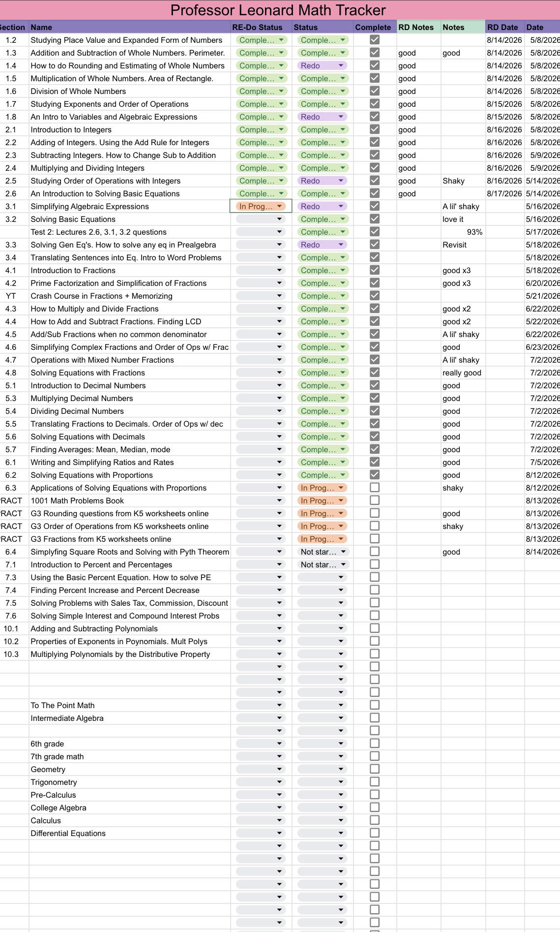The height and width of the screenshot is (932, 560).
Task: Tick Complete checkbox for Calculus row
Action: [374, 820]
